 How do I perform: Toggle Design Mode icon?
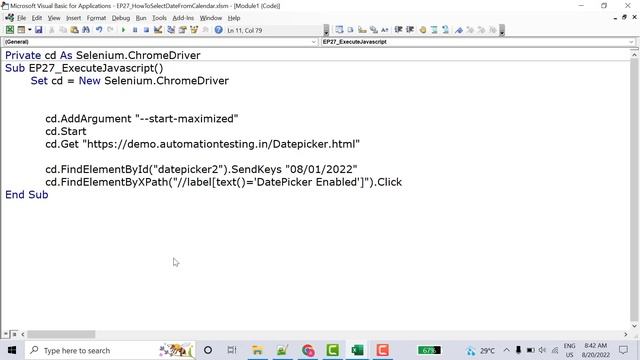(158, 30)
